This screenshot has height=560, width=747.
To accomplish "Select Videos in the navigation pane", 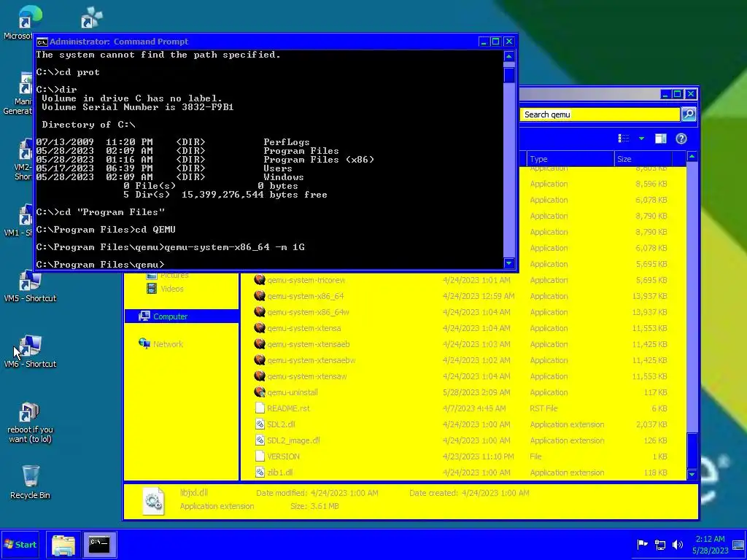I will (172, 289).
